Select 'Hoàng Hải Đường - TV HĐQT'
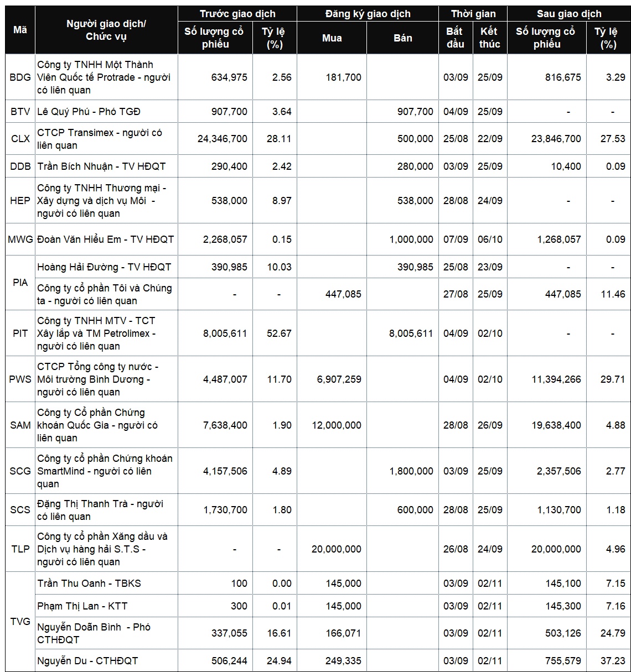This screenshot has width=631, height=672. (104, 267)
